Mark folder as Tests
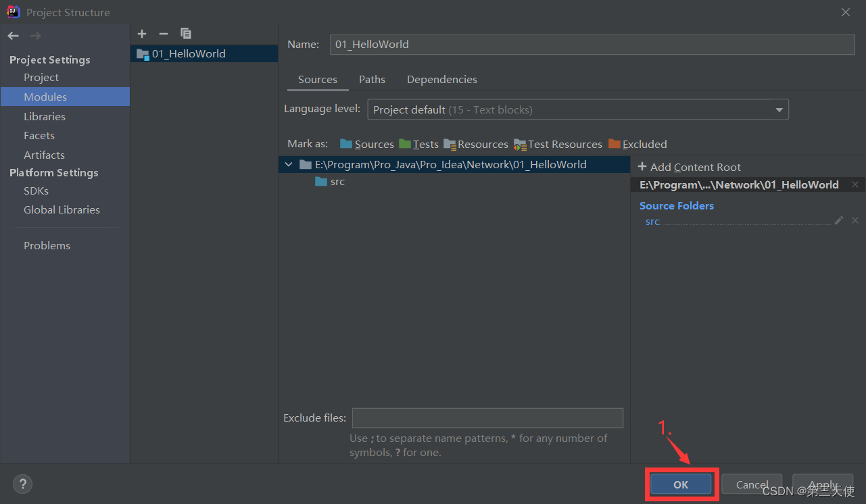Image resolution: width=866 pixels, height=504 pixels. point(418,144)
